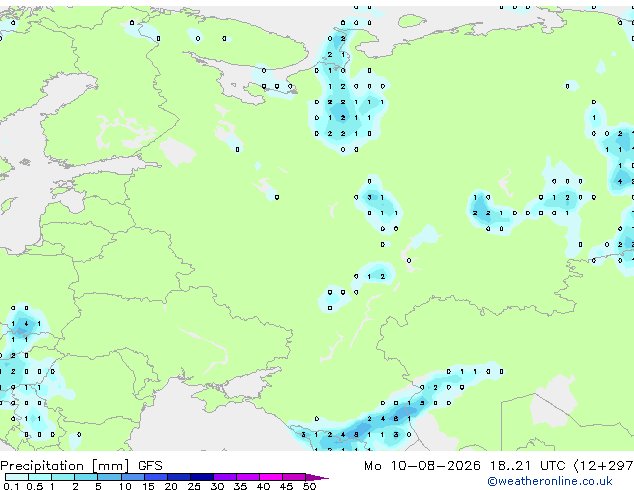Click the '(12+297' forecast run text
This screenshot has height=490, width=634.
click(x=604, y=466)
